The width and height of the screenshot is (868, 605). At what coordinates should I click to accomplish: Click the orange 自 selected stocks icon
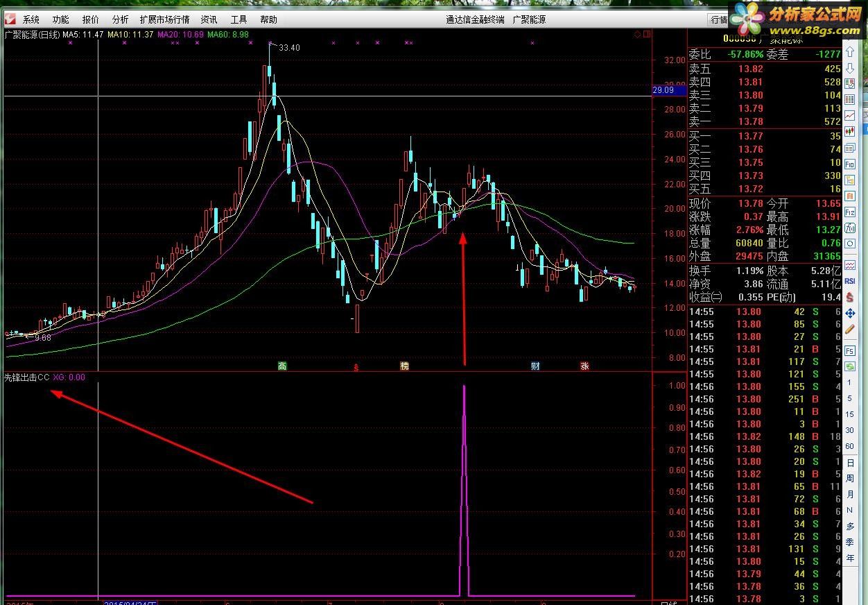[850, 196]
